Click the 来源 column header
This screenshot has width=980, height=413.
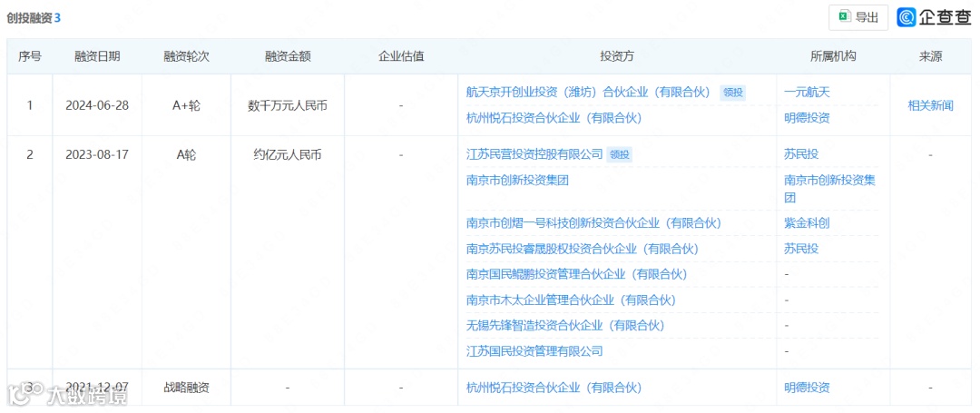(x=931, y=56)
